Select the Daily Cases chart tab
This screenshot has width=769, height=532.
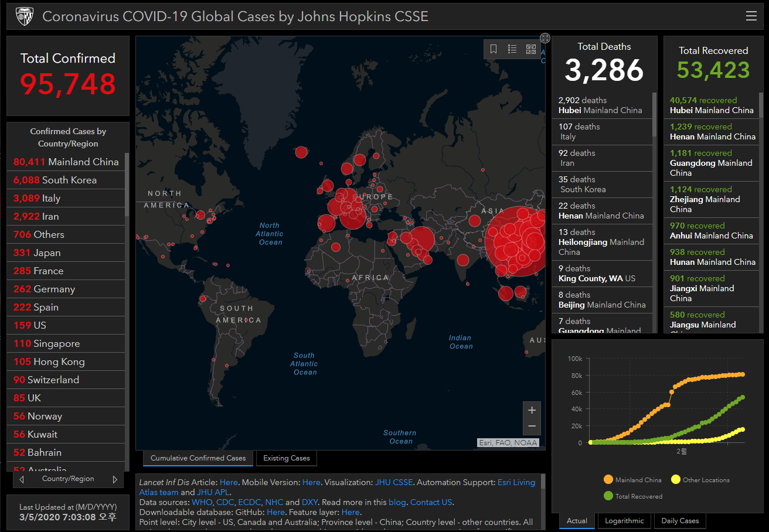[x=680, y=521]
